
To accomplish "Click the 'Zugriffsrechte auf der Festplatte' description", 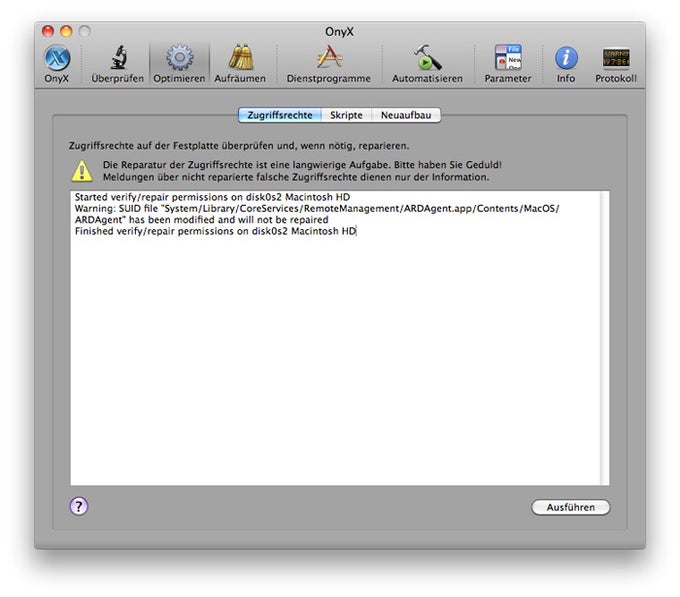I will click(x=239, y=146).
